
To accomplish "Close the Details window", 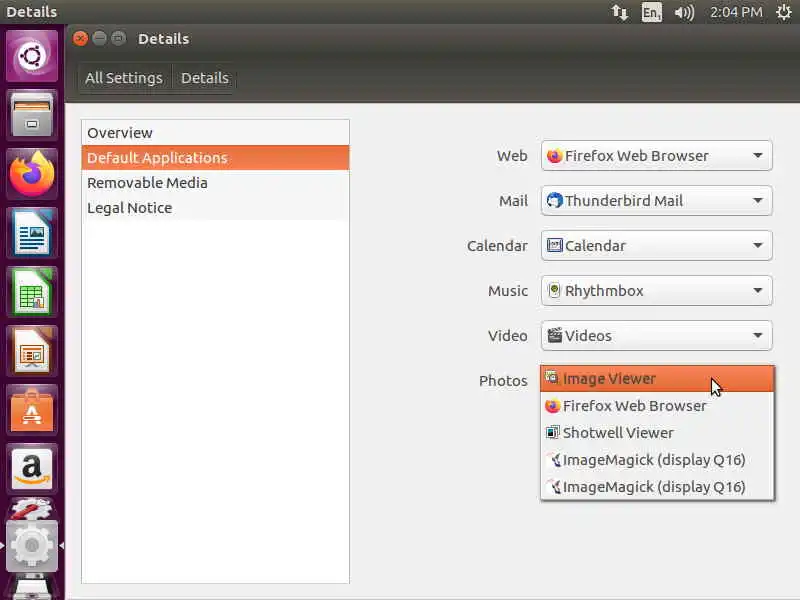I will (x=80, y=38).
